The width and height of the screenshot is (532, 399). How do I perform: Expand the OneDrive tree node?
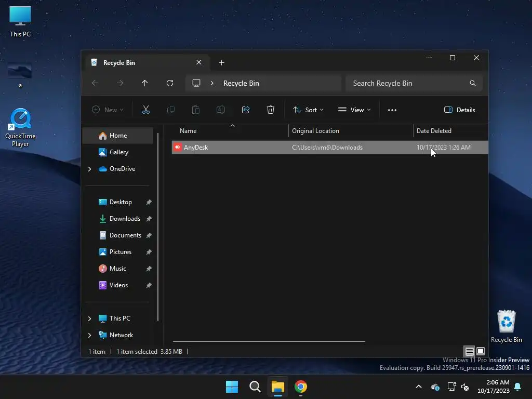[x=89, y=169]
